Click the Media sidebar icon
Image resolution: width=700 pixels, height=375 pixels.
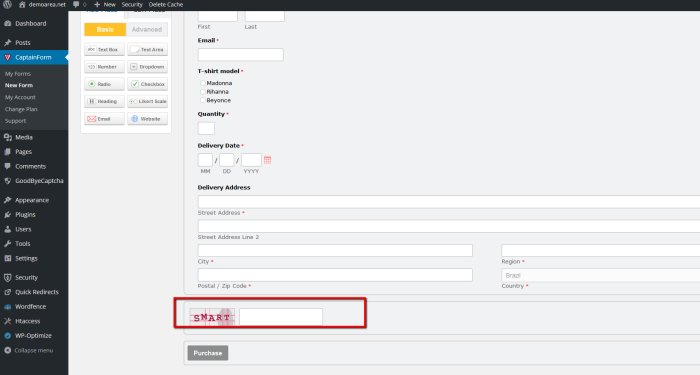(8, 137)
